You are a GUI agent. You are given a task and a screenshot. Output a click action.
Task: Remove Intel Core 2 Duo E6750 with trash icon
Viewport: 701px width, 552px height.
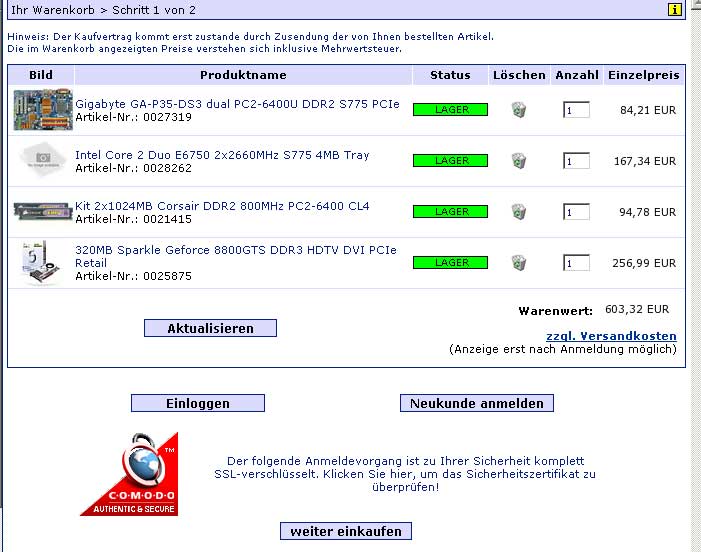point(519,161)
